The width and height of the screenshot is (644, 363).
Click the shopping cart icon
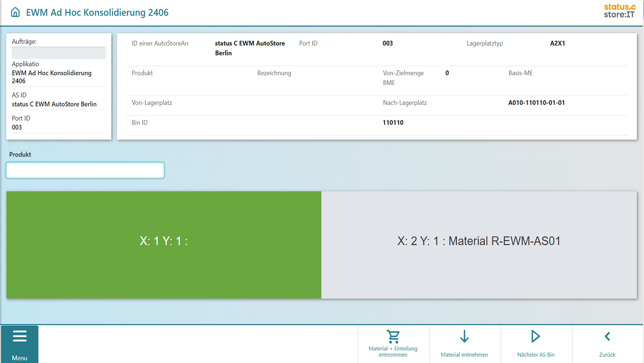393,337
